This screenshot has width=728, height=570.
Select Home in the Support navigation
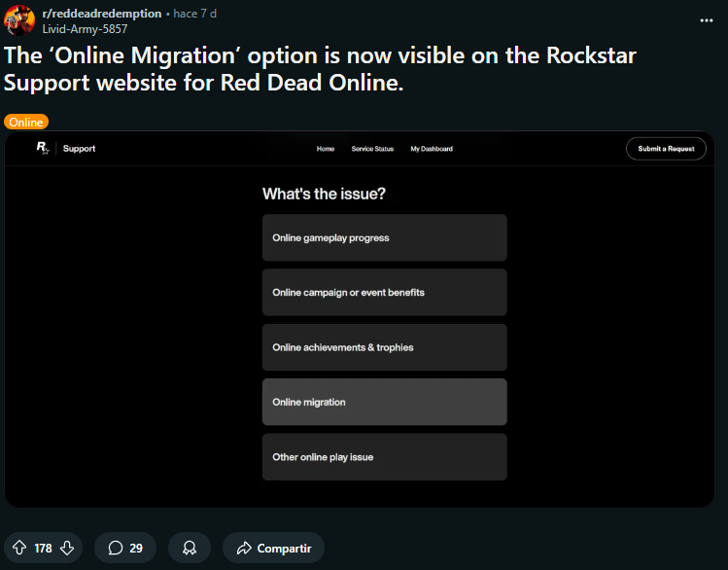coord(326,149)
